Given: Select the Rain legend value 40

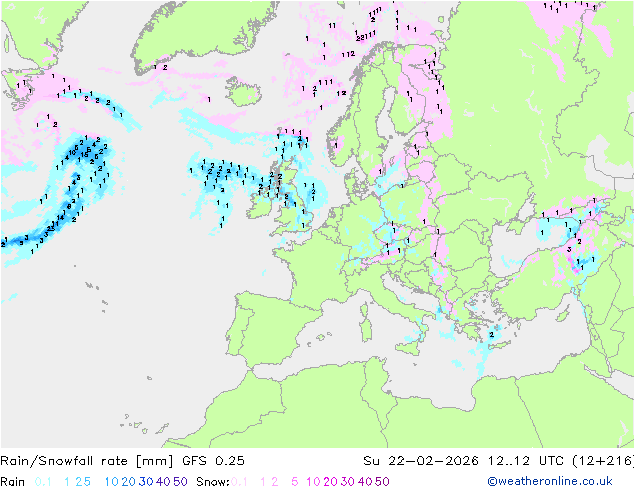Looking at the screenshot, I should click(163, 482).
